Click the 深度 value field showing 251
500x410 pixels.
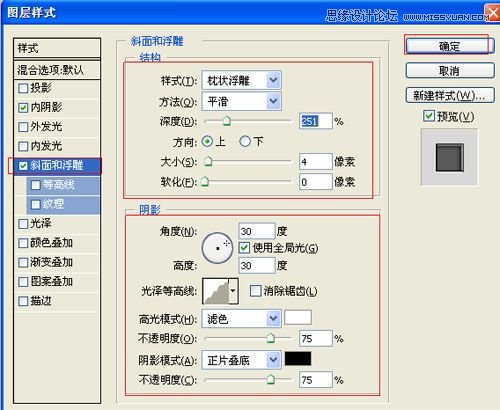(316, 121)
